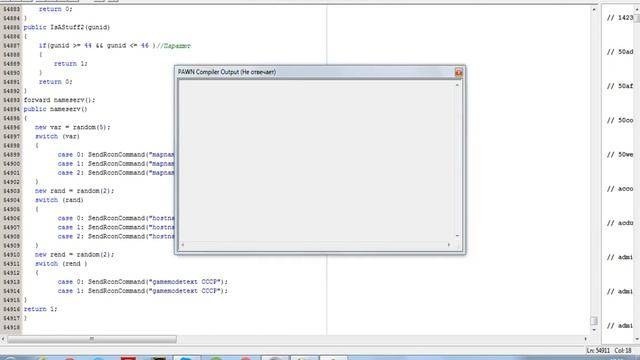Click the 'forward nameserv();' code line

(59, 100)
